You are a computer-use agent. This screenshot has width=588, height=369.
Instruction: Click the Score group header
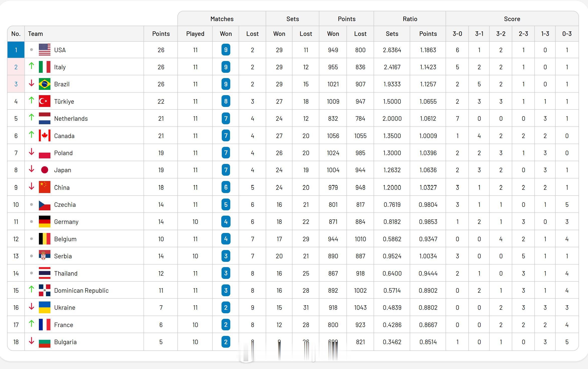tap(512, 19)
